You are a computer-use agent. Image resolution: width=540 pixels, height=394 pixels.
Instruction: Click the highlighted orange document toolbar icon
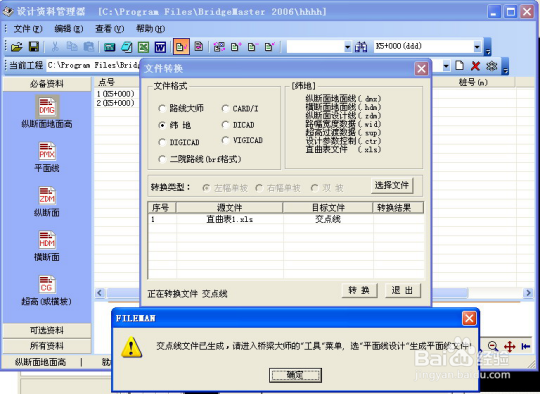click(181, 46)
